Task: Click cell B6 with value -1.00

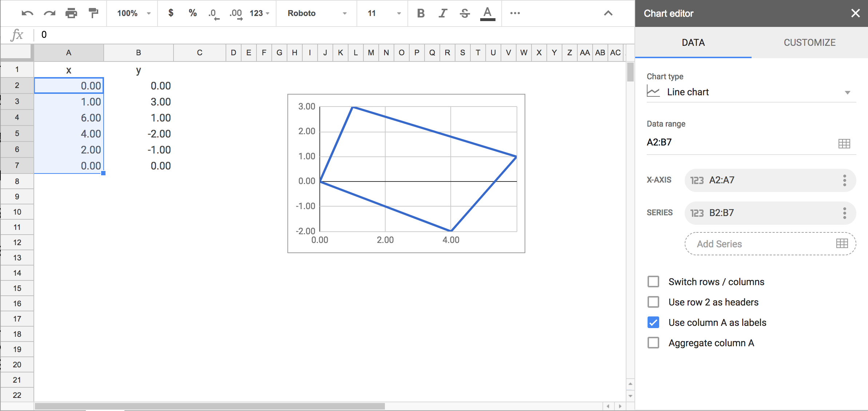Action: (139, 150)
